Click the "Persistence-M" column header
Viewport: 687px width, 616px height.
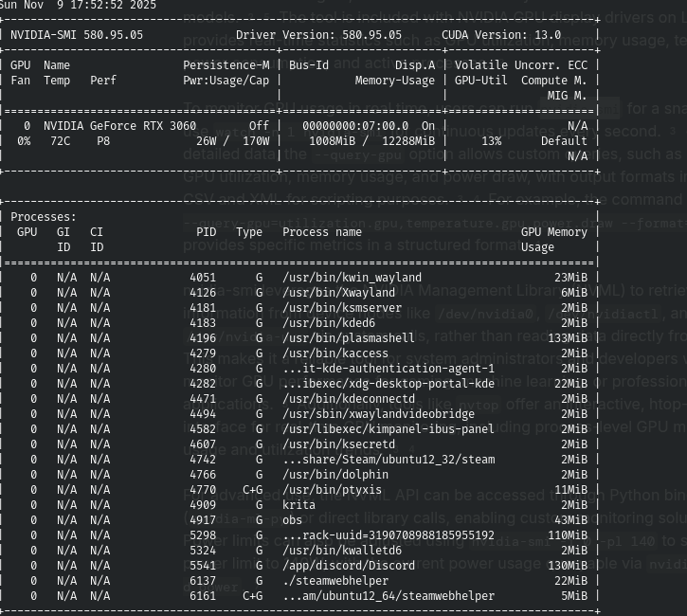click(226, 65)
